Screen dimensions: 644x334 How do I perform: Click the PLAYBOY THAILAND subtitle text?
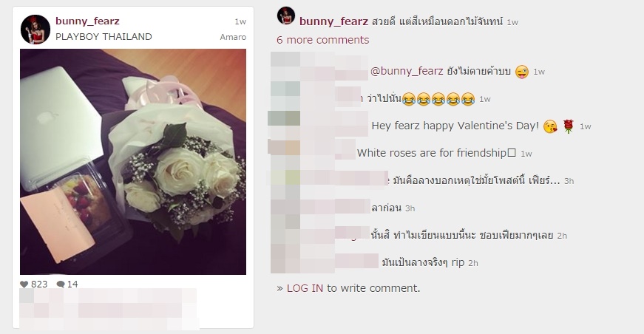pyautogui.click(x=104, y=36)
